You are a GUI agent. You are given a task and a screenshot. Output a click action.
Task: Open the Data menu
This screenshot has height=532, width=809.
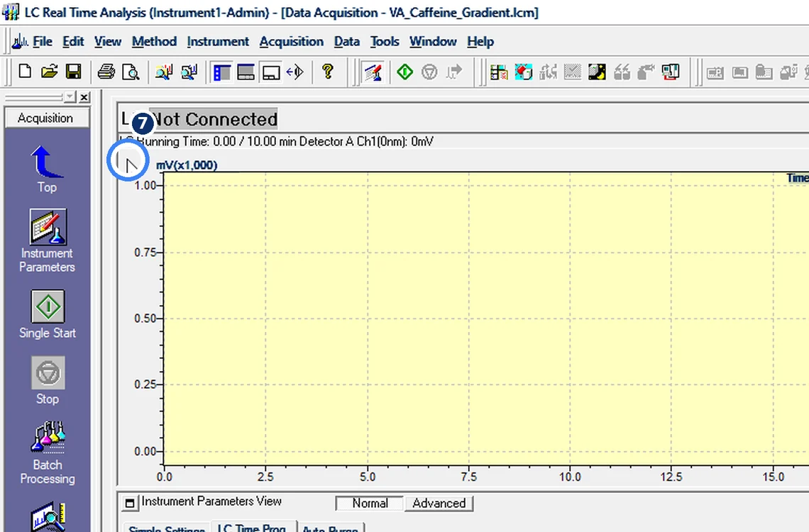tap(347, 41)
